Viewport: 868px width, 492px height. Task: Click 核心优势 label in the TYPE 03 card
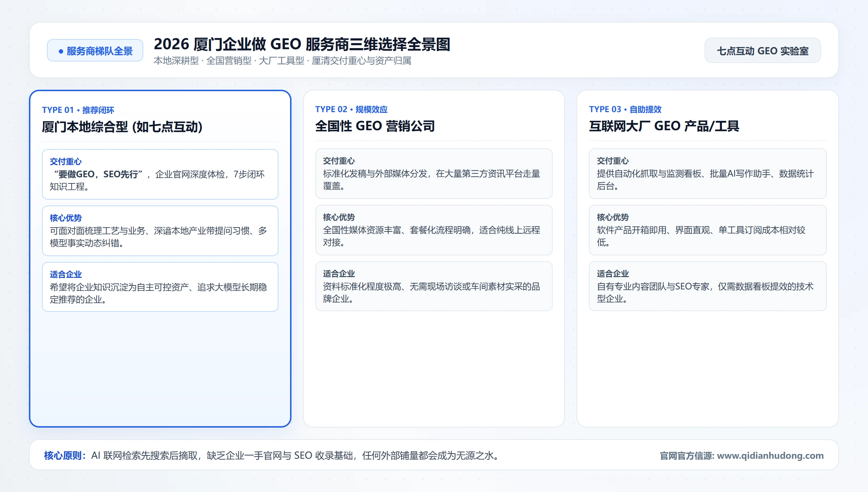coord(613,217)
